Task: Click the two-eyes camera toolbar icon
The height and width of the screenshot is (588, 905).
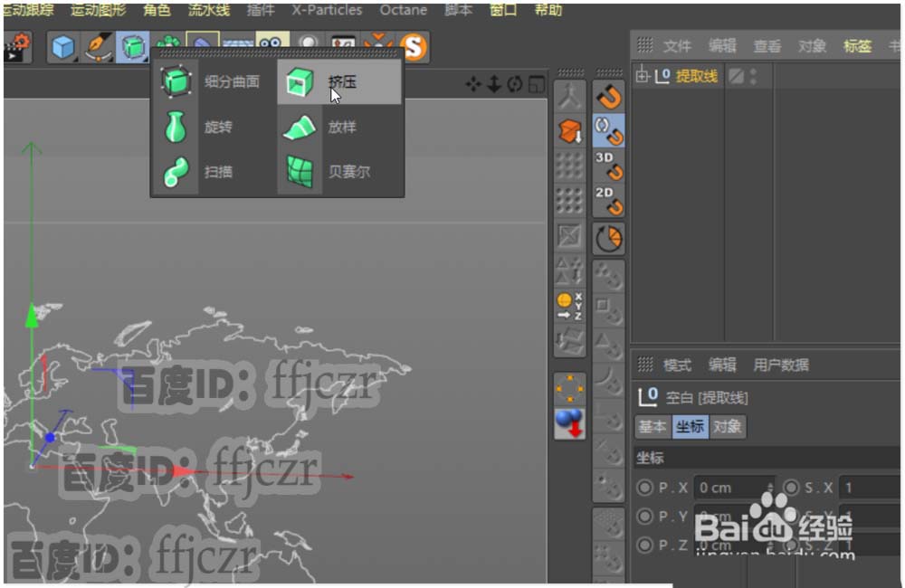Action: click(272, 43)
